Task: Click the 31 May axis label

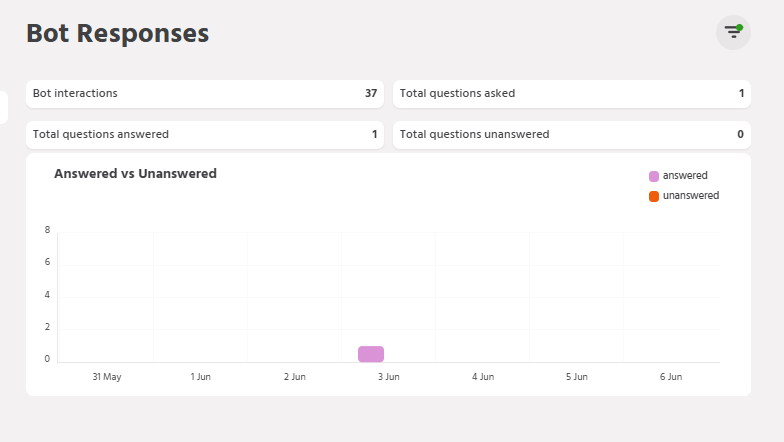Action: point(106,377)
